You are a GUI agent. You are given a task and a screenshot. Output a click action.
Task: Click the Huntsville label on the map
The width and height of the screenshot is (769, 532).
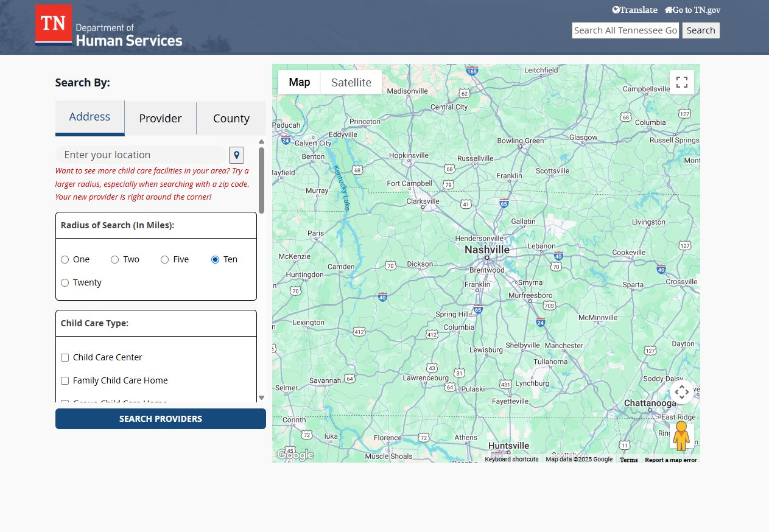[x=508, y=446]
